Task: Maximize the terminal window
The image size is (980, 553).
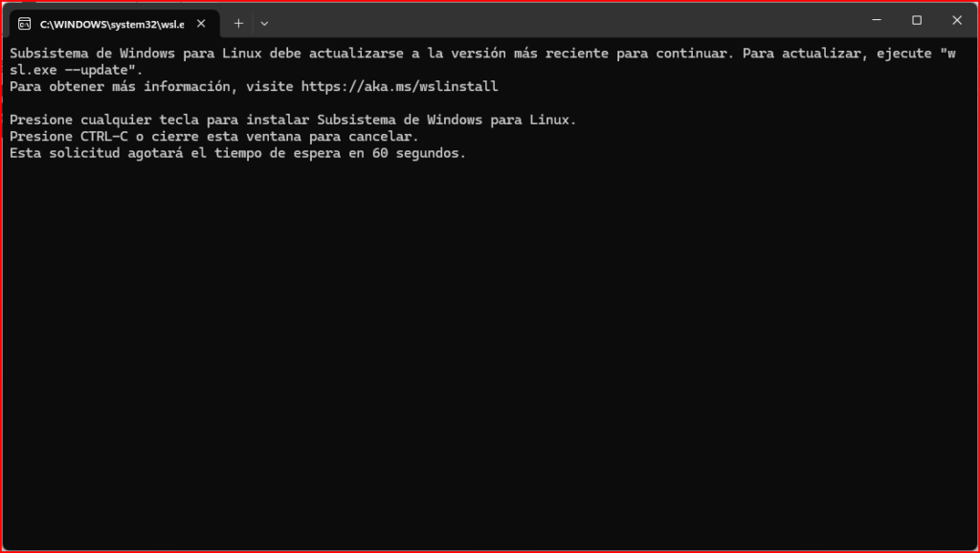Action: pos(917,20)
